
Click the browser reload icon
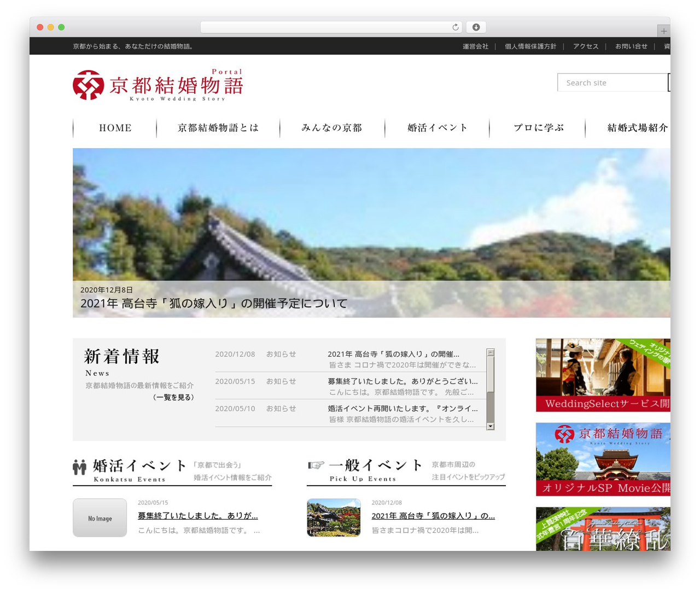point(455,27)
